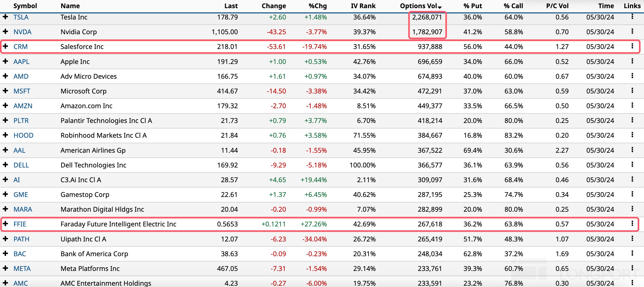Sort by %Chg column header

318,6
